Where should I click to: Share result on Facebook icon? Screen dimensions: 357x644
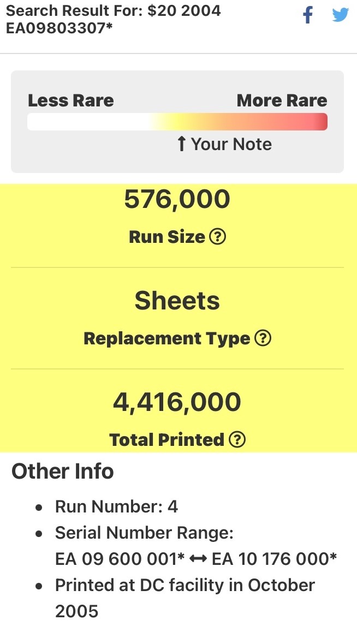tap(308, 15)
